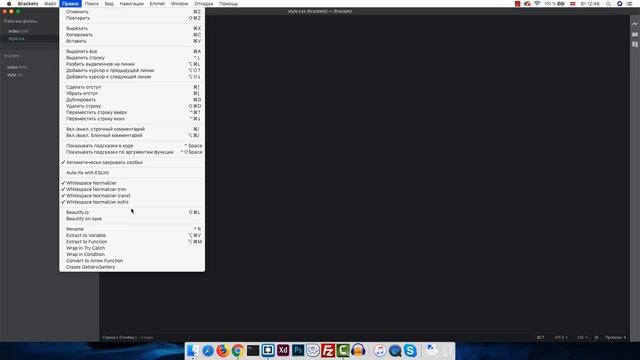
Task: Choose Выделить все
Action: tap(132, 51)
